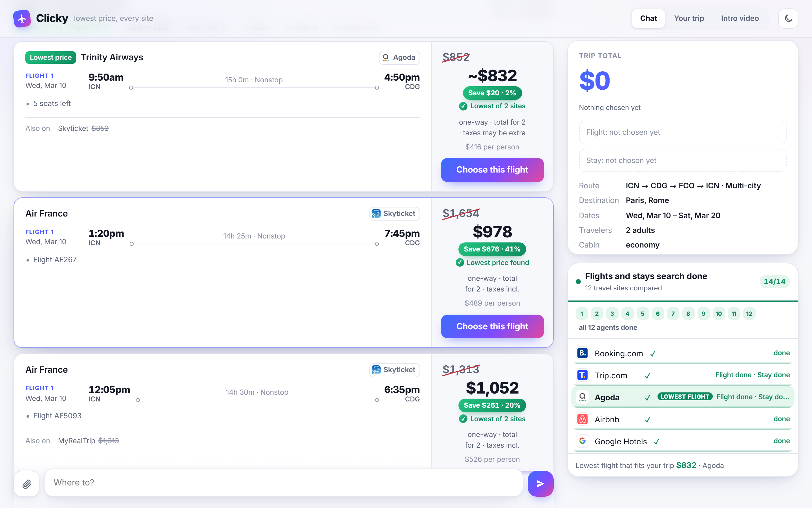Viewport: 812px width, 508px height.
Task: Choose the Air France $978 flight
Action: click(492, 326)
